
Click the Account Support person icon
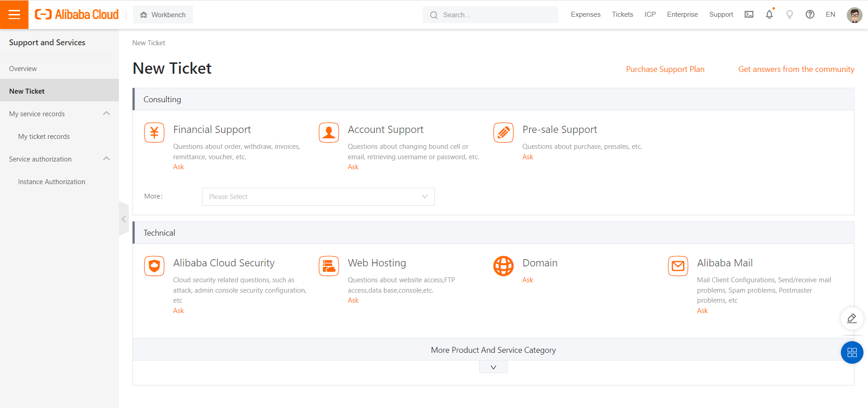[329, 133]
